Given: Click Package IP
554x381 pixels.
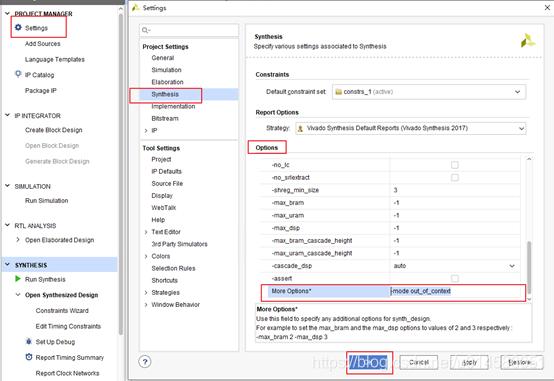Looking at the screenshot, I should pos(41,90).
